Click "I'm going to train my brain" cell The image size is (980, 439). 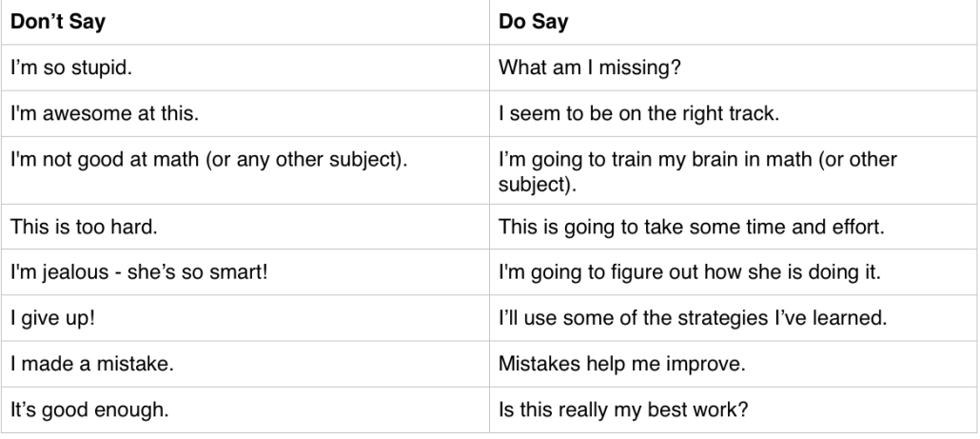pos(734,170)
